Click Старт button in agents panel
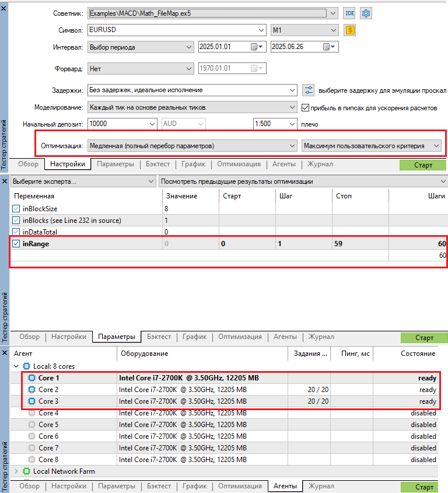Screen dimensions: 448x493 click(x=419, y=487)
